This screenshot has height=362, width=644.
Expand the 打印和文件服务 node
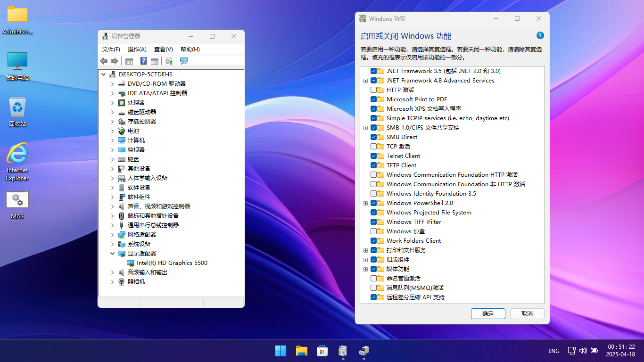pos(365,250)
